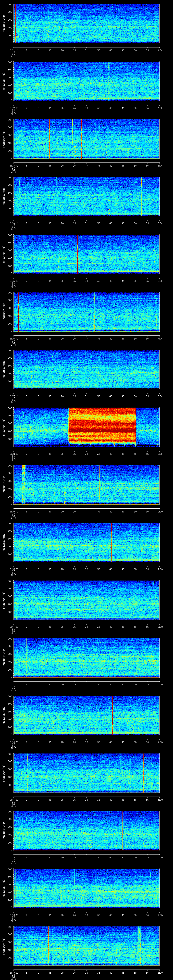Click the red line near 39 seconds in 6:02:00 spectrogram
173x980 pixels.
pyautogui.click(x=109, y=81)
